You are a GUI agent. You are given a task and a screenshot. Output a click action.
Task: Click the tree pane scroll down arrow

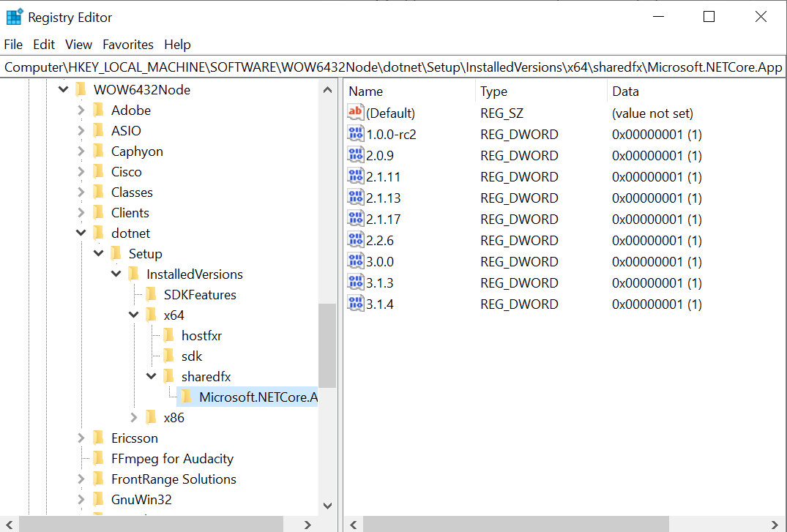pos(327,506)
